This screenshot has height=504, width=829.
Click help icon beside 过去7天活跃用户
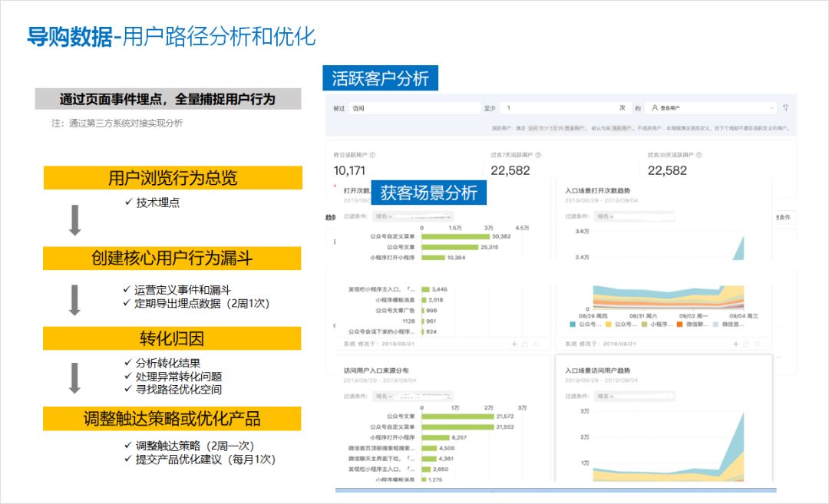click(x=538, y=155)
